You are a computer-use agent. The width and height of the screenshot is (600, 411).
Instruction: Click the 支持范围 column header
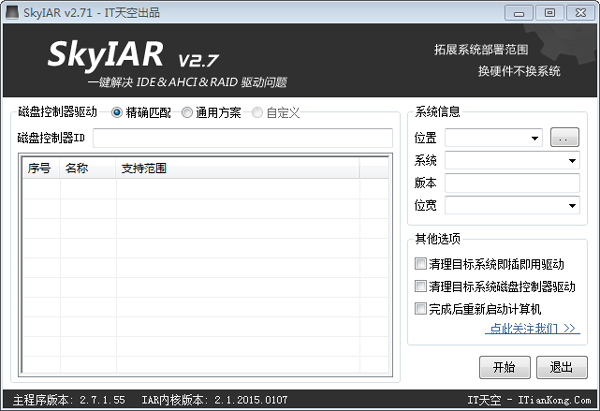(x=237, y=168)
